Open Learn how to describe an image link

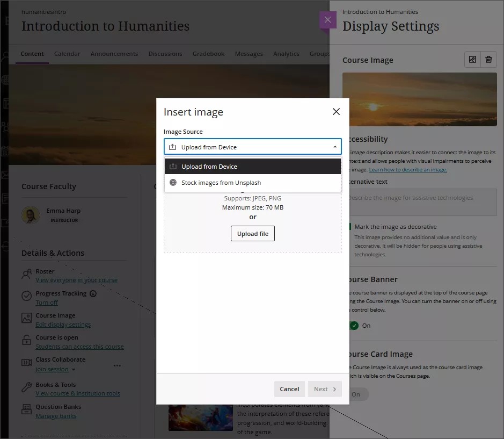(409, 169)
